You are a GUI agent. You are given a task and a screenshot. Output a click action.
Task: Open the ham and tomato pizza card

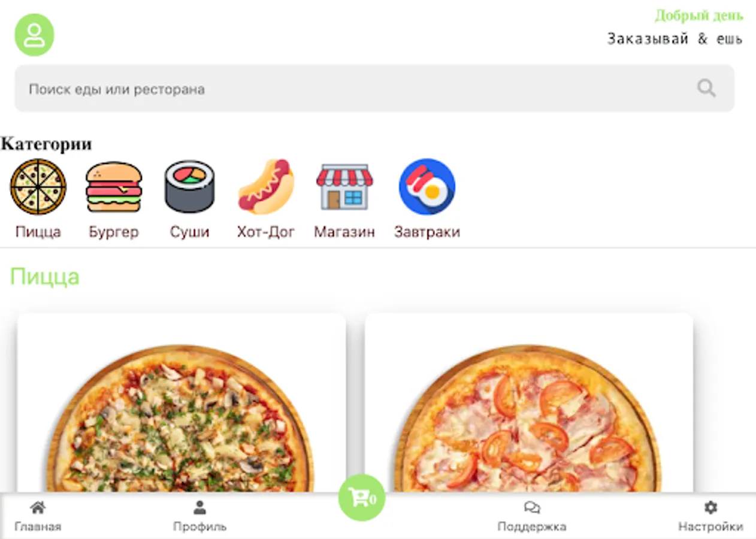(x=529, y=402)
